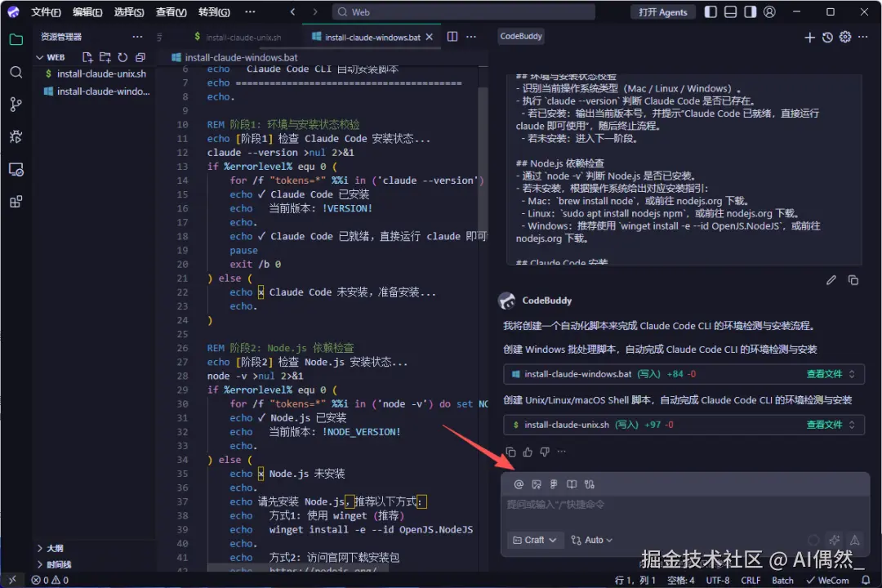882x588 pixels.
Task: Refresh the explorer file list
Action: click(x=122, y=57)
